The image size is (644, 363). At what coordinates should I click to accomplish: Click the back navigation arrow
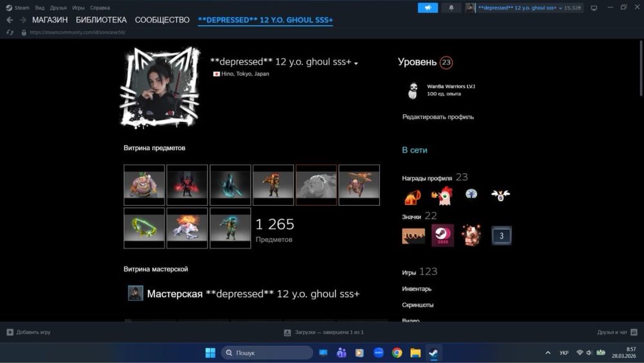pos(10,20)
